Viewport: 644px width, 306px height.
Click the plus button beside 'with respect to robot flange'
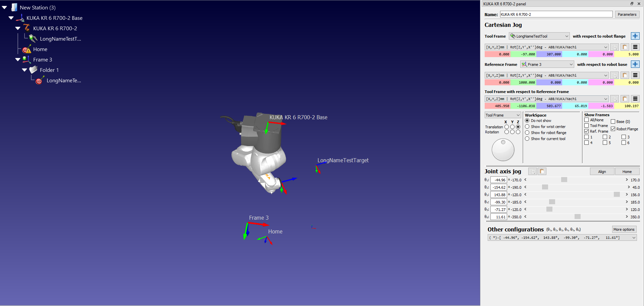click(x=635, y=36)
